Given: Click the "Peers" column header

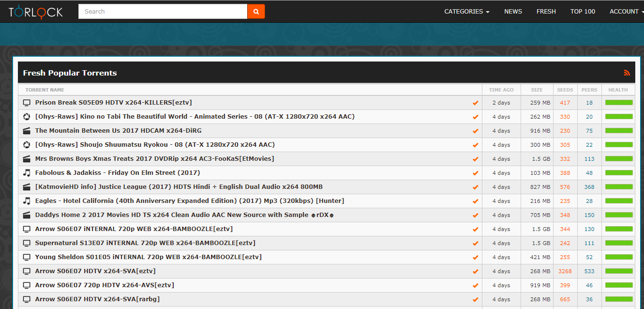Looking at the screenshot, I should [589, 90].
